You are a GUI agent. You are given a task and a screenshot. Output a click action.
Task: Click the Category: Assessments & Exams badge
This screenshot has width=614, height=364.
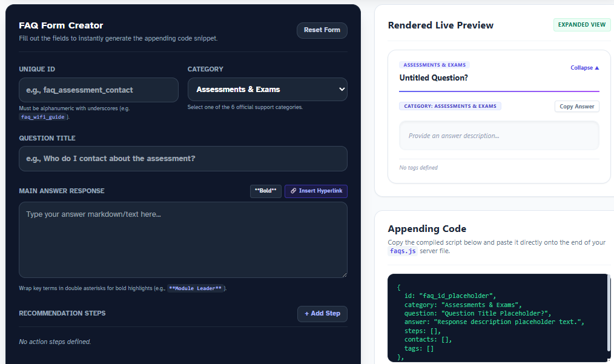point(450,106)
